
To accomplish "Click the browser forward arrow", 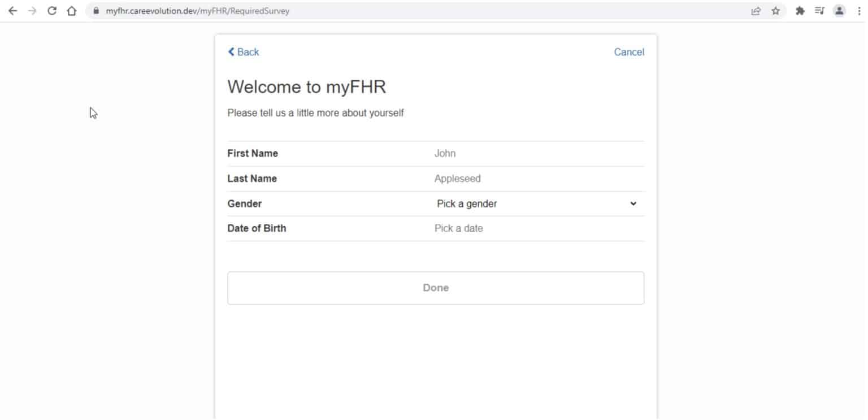I will pos(32,11).
